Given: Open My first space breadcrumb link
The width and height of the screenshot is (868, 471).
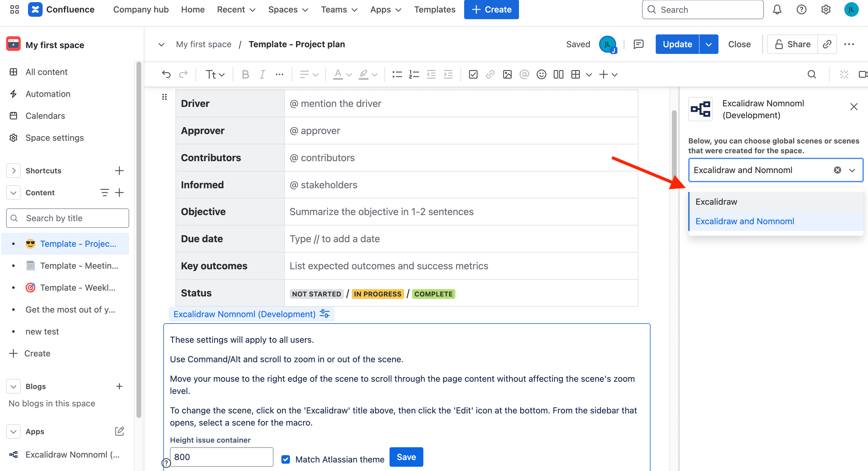Looking at the screenshot, I should click(x=203, y=44).
